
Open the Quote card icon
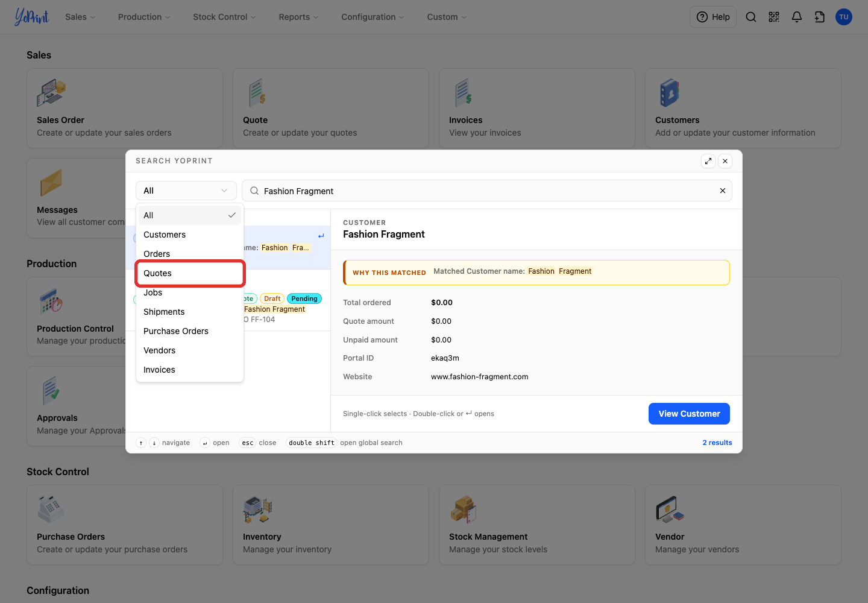tap(257, 92)
